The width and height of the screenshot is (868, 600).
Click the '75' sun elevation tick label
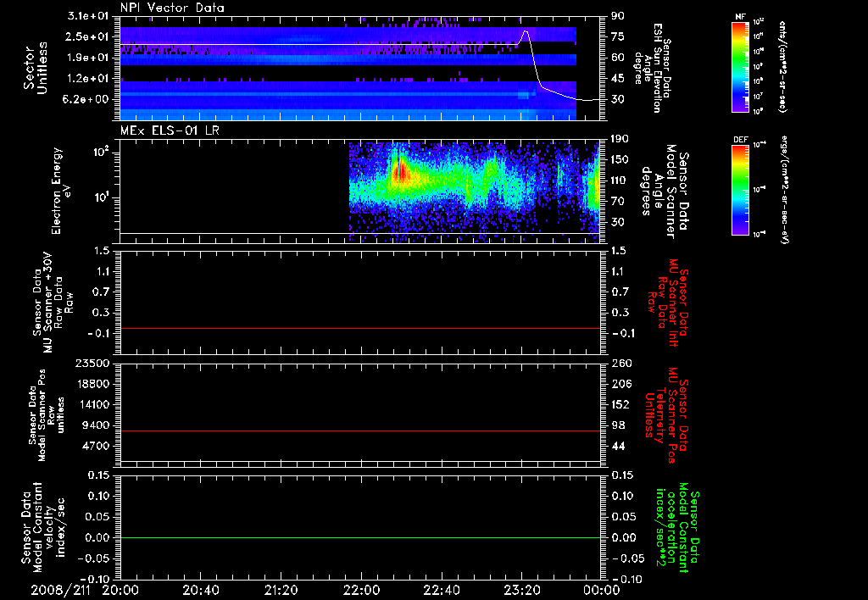[x=618, y=36]
